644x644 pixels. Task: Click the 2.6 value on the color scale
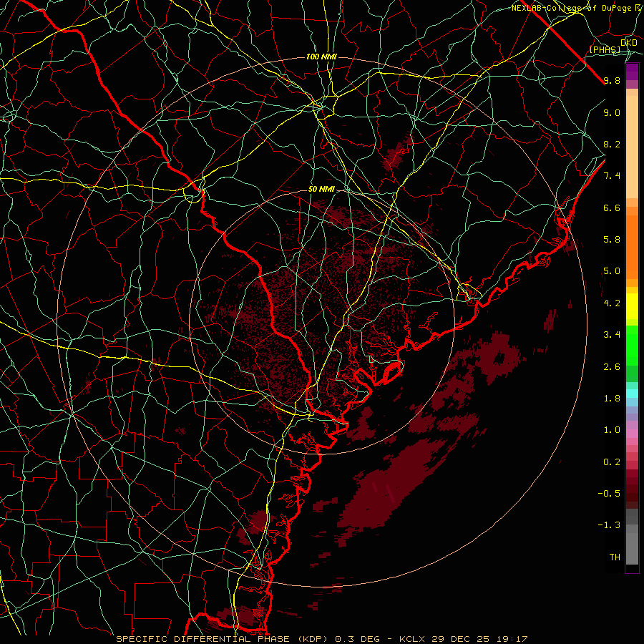[x=612, y=367]
